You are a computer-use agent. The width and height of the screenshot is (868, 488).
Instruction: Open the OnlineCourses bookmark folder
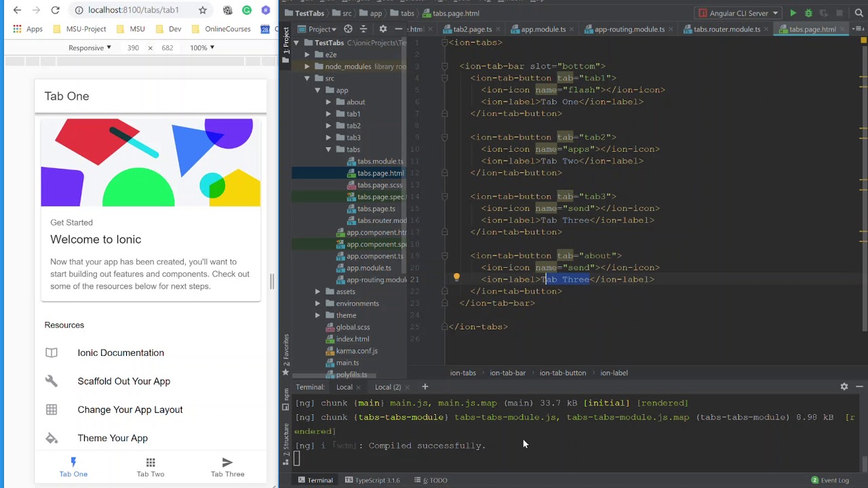pos(221,29)
